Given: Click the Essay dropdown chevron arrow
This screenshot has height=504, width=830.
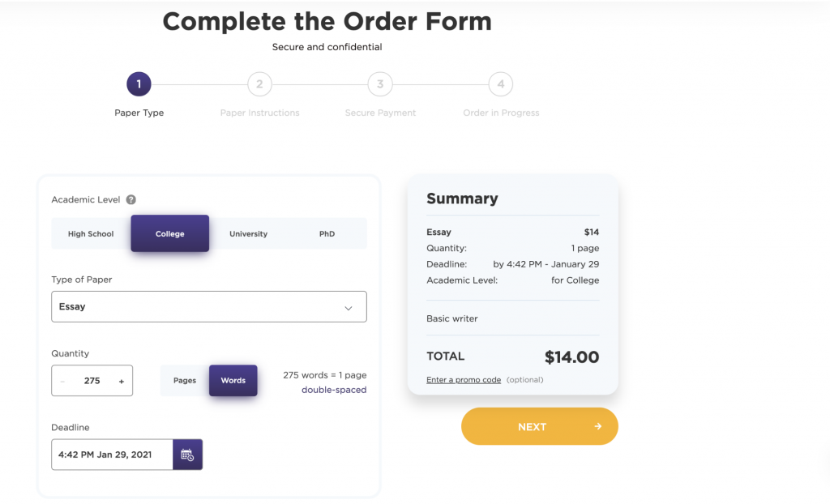Looking at the screenshot, I should click(x=349, y=308).
